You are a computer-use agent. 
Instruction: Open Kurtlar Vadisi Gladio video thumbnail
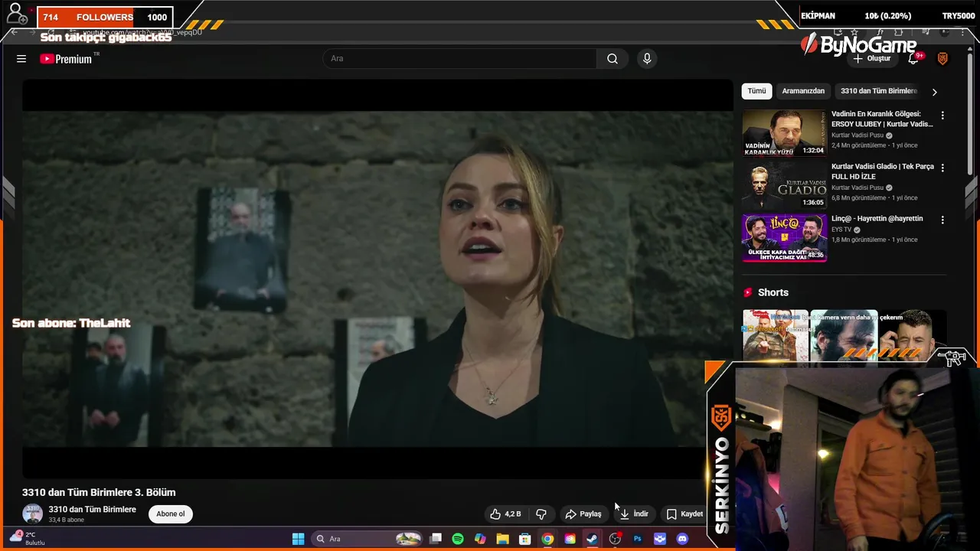coord(784,185)
